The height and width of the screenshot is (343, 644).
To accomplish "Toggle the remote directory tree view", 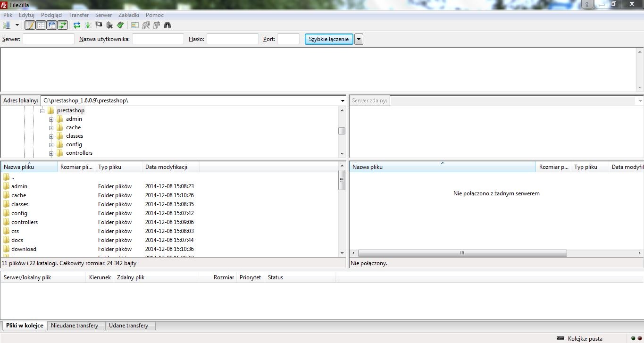I will (52, 25).
